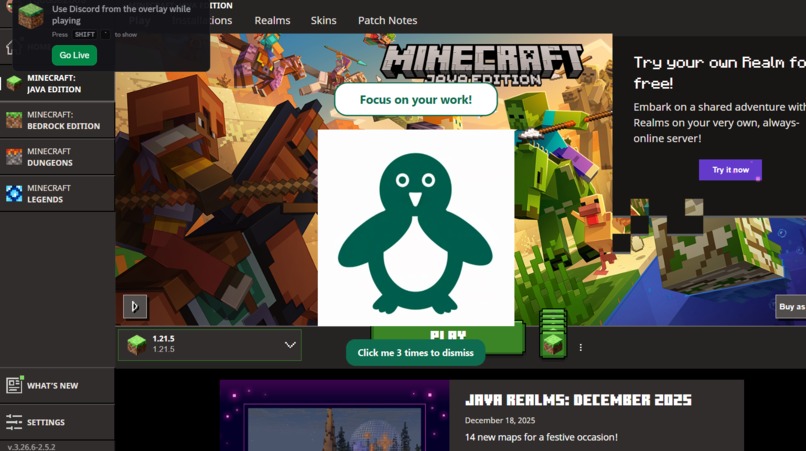Click the What's New newspaper icon
The image size is (806, 451).
point(14,385)
